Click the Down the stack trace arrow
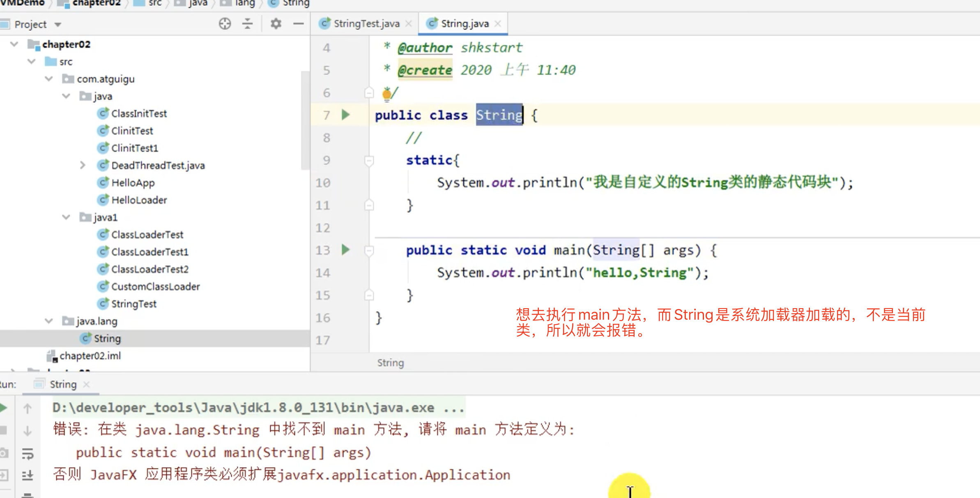Viewport: 980px width, 498px height. pyautogui.click(x=28, y=431)
